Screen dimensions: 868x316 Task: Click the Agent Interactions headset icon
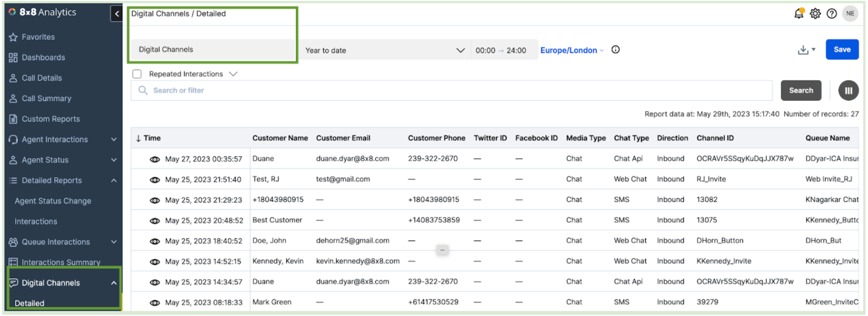[13, 139]
